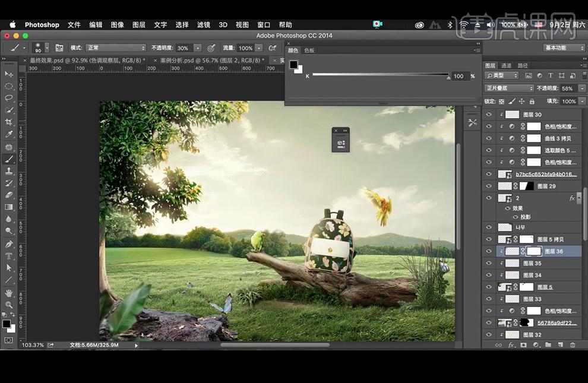Select the Gradient tool

9,207
